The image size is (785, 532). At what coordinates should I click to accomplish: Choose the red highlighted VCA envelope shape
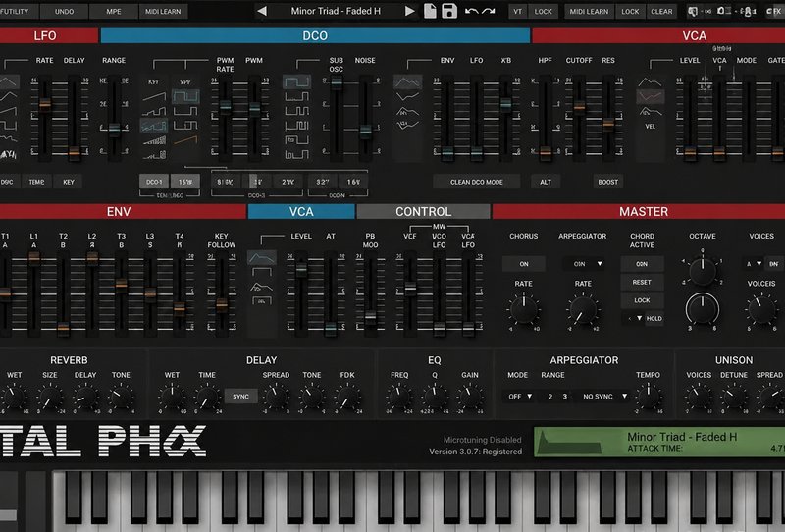[x=651, y=96]
